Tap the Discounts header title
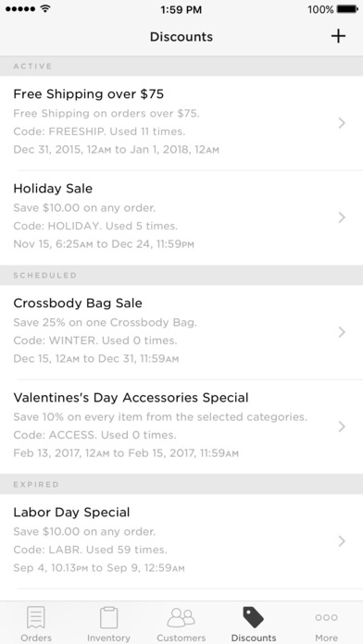This screenshot has height=644, width=363. pyautogui.click(x=181, y=37)
